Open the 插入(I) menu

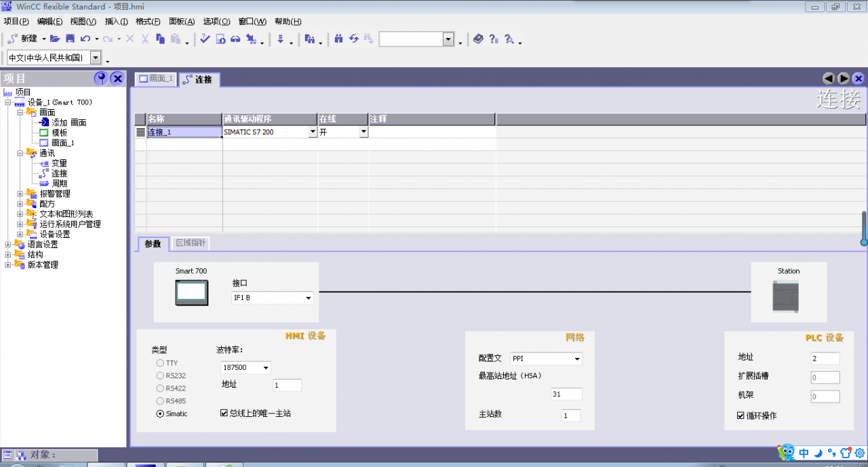click(x=116, y=22)
